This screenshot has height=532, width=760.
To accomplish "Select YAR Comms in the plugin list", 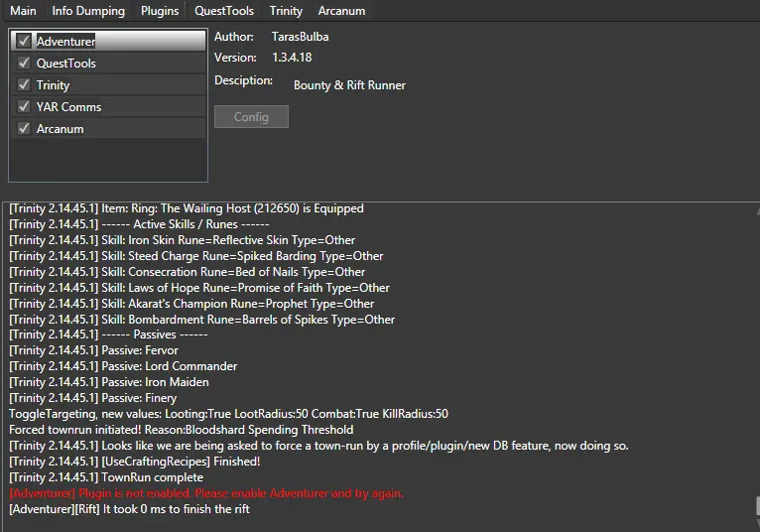I will tap(108, 106).
